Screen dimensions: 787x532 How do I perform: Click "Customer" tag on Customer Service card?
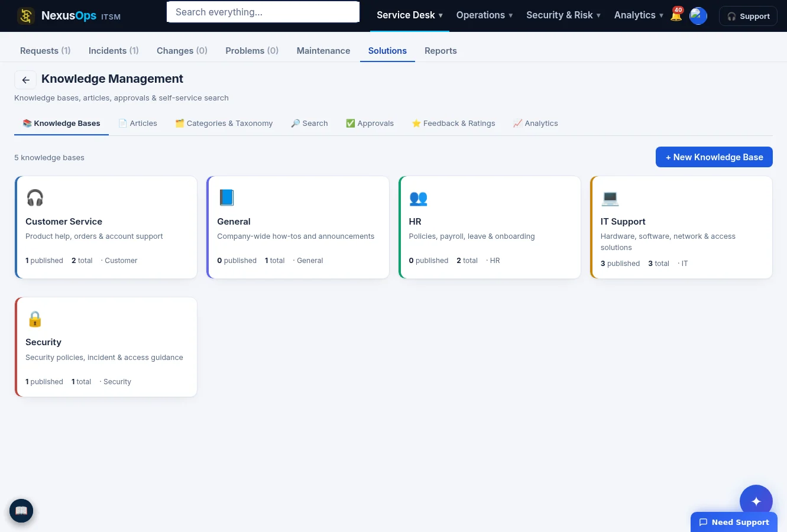[121, 261]
